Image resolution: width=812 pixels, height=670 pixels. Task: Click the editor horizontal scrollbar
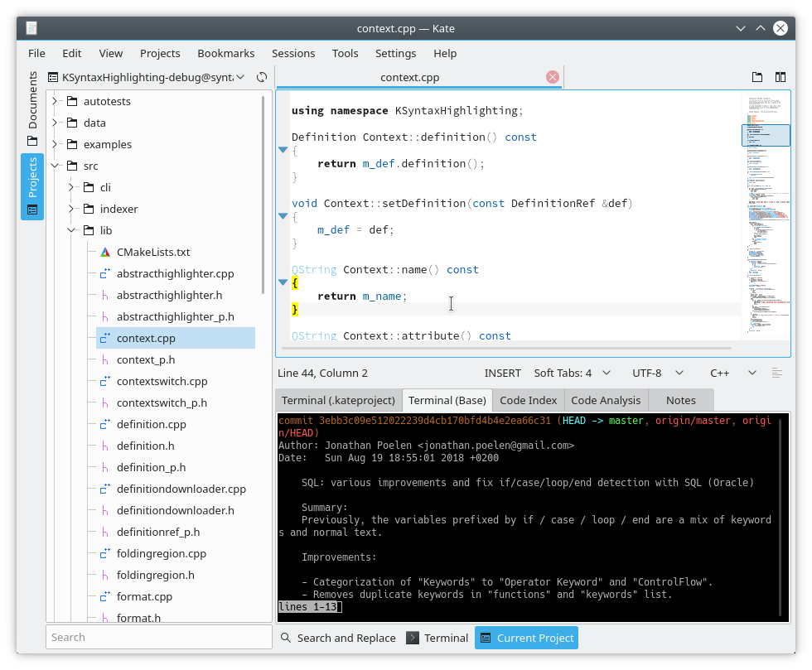pos(506,348)
